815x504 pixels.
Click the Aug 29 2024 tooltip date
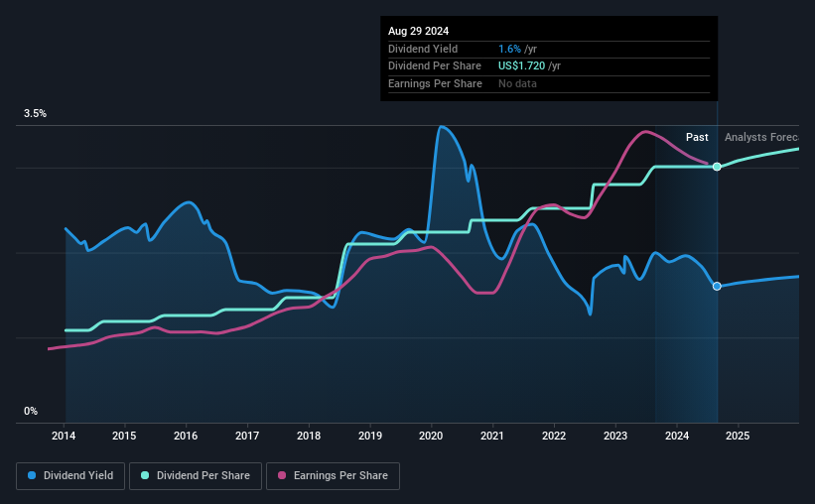pyautogui.click(x=418, y=31)
